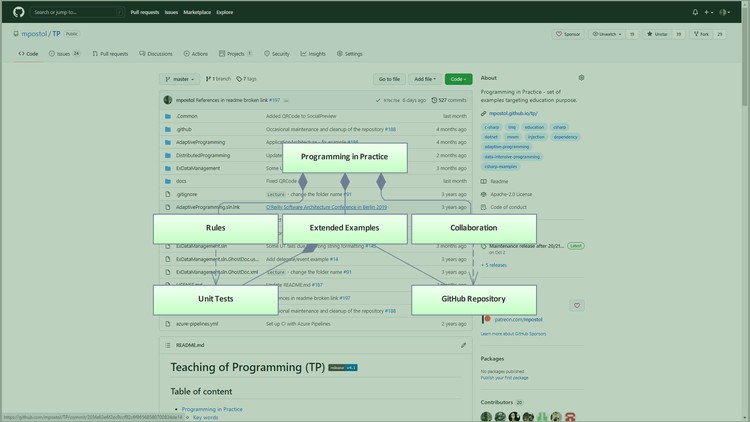Screen dimensions: 750x422
Task: Open Pull requests in top navigation
Action: click(144, 12)
